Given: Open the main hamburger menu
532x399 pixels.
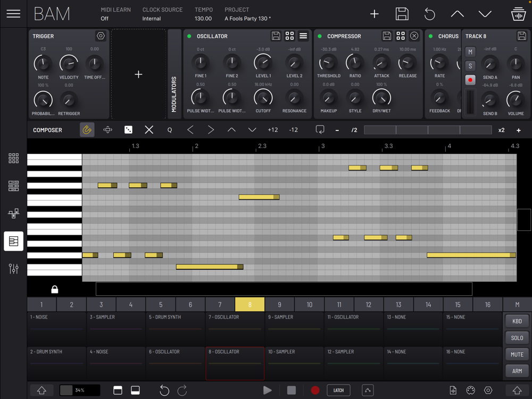Looking at the screenshot, I should point(13,14).
